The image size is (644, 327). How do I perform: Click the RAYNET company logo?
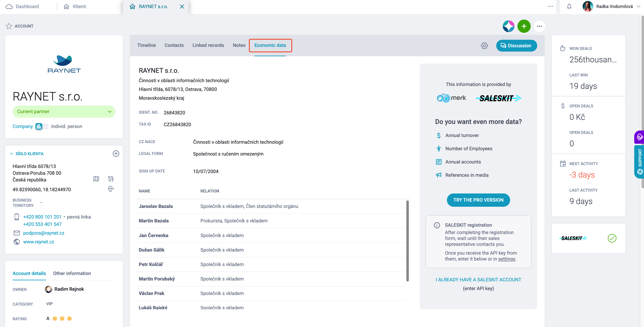click(64, 64)
